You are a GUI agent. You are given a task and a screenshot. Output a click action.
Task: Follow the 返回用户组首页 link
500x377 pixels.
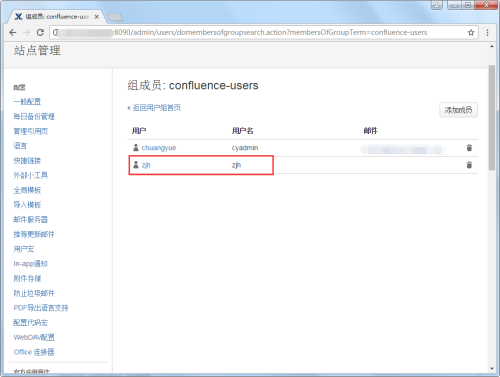coord(157,108)
